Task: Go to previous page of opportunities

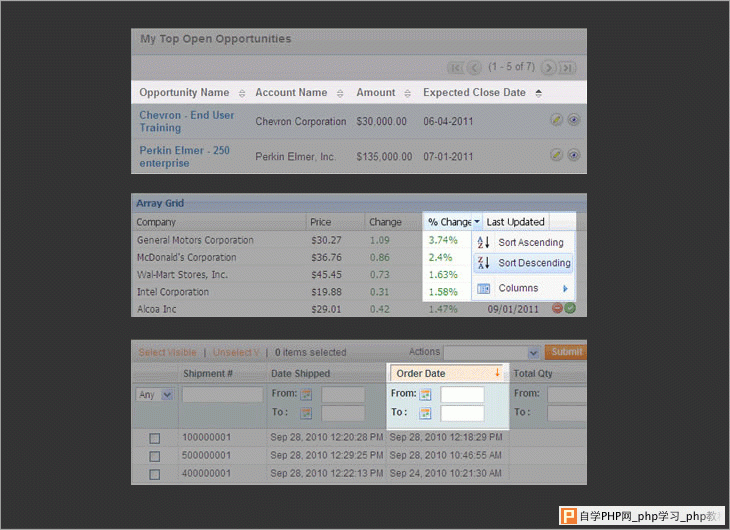Action: click(474, 68)
